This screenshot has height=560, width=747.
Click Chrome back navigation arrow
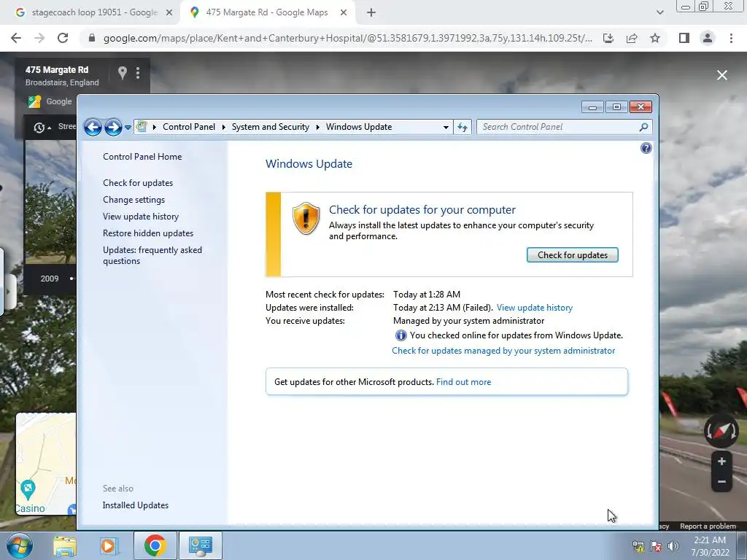click(16, 38)
